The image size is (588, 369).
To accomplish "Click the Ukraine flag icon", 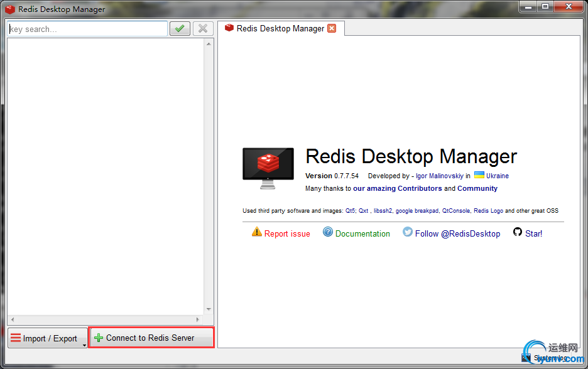I will 479,174.
